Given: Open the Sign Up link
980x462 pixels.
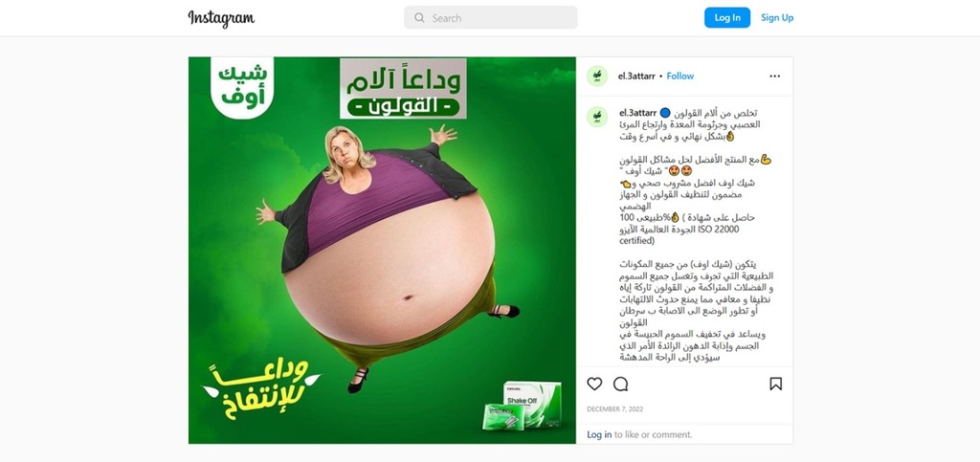Looking at the screenshot, I should (777, 17).
